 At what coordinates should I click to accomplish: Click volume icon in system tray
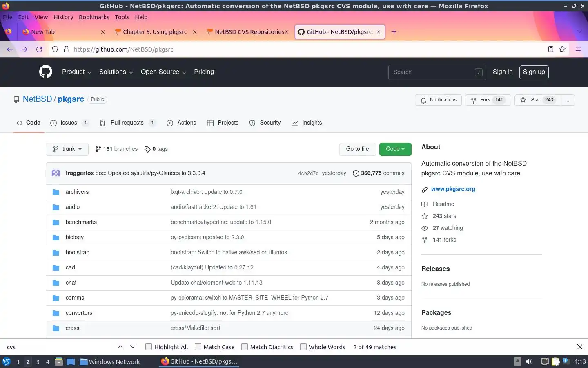[x=529, y=361]
